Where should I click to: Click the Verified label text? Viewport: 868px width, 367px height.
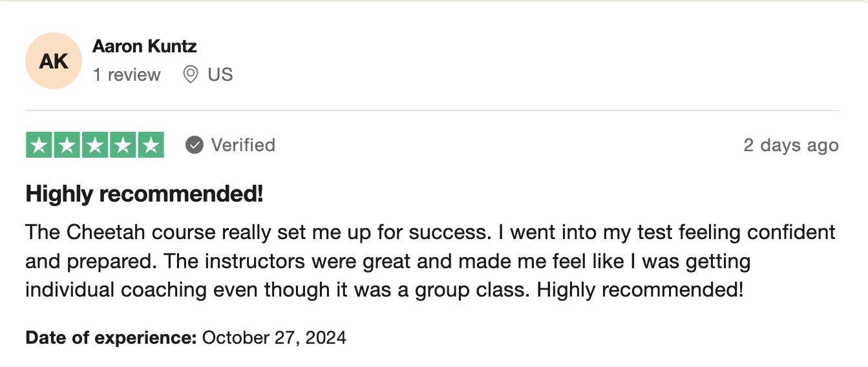(243, 145)
